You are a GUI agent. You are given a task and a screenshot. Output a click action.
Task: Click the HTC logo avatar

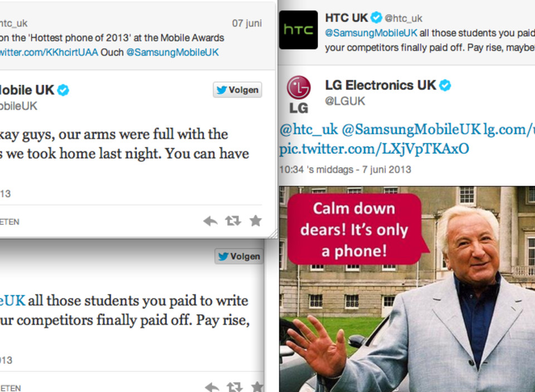(298, 30)
